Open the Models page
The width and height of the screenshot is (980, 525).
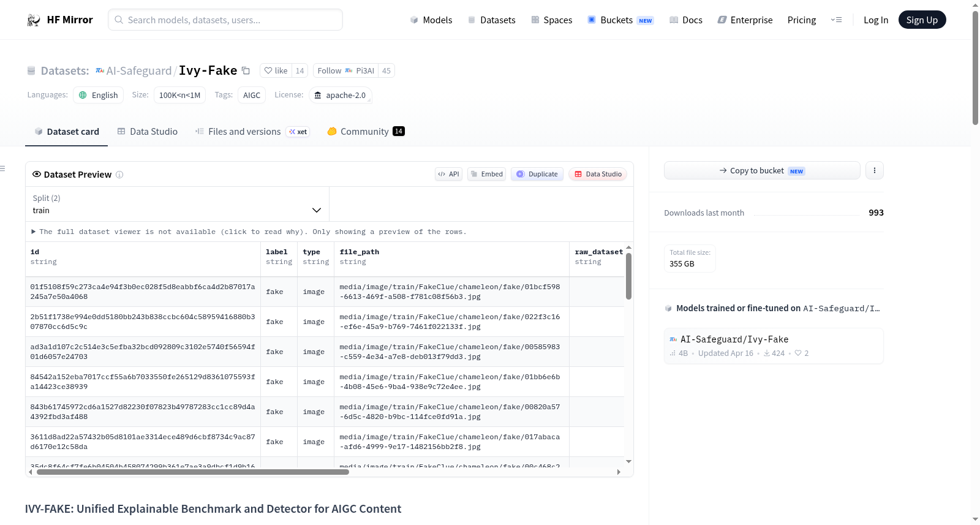[431, 20]
